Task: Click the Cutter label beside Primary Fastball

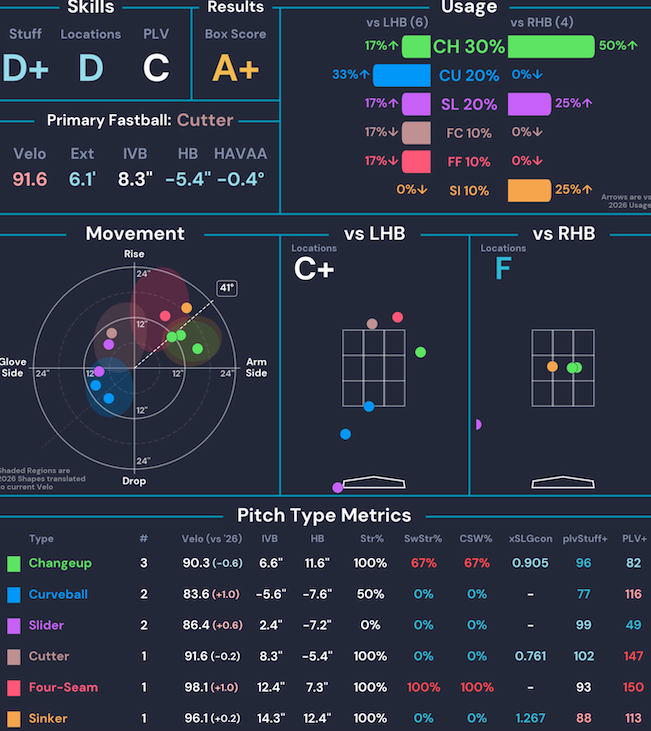Action: click(205, 120)
